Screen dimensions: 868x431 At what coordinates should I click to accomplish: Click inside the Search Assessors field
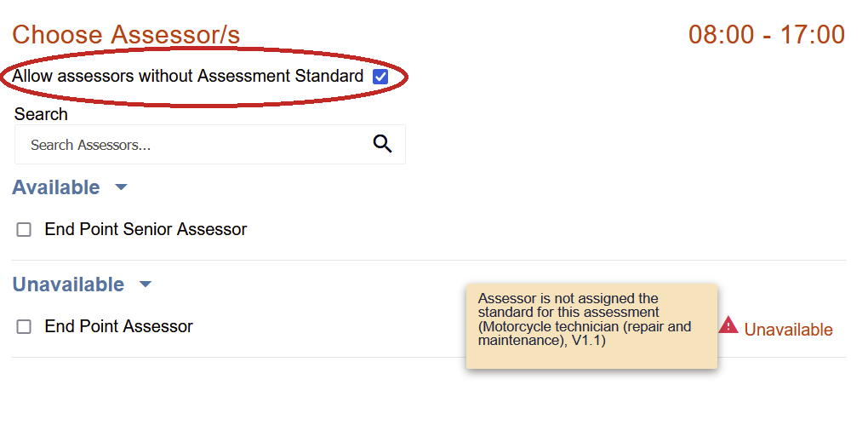click(x=196, y=145)
